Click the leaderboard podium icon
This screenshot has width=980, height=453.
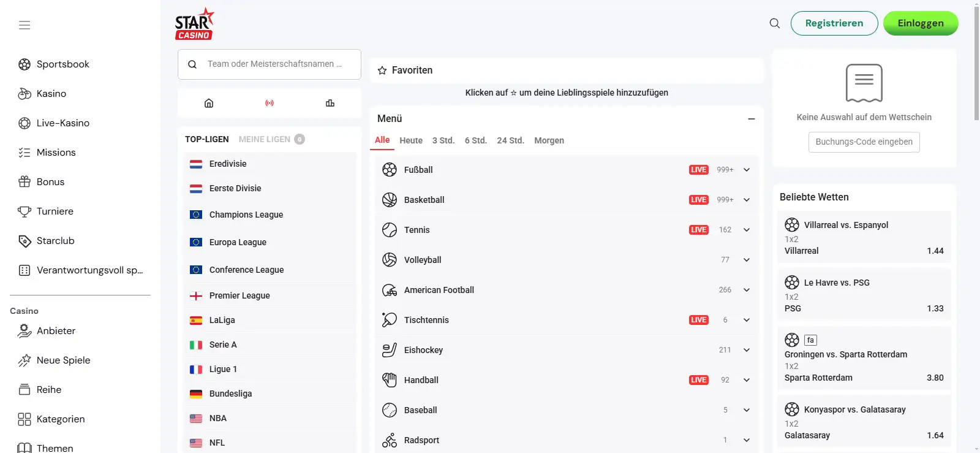click(330, 103)
